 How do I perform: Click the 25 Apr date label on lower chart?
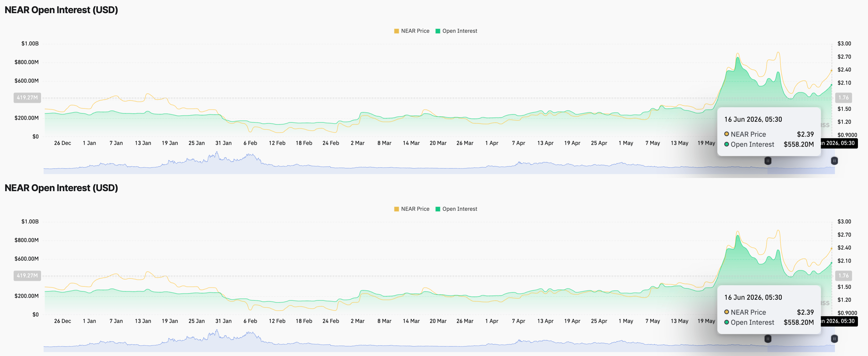(599, 321)
